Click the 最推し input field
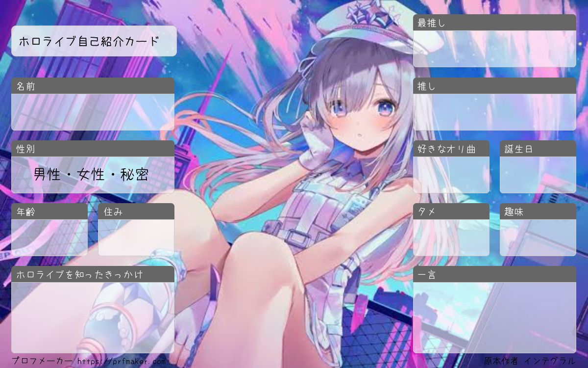Screen dimensions: 588x368 tap(494, 49)
